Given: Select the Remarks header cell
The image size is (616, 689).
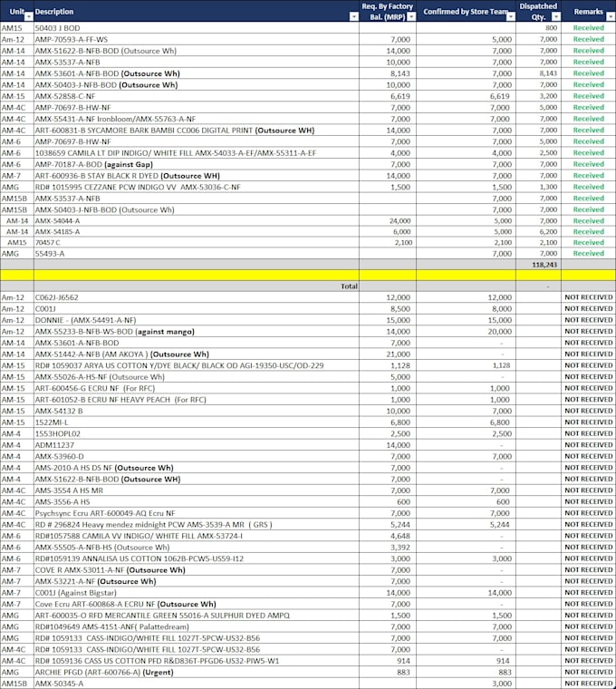Looking at the screenshot, I should pos(588,12).
